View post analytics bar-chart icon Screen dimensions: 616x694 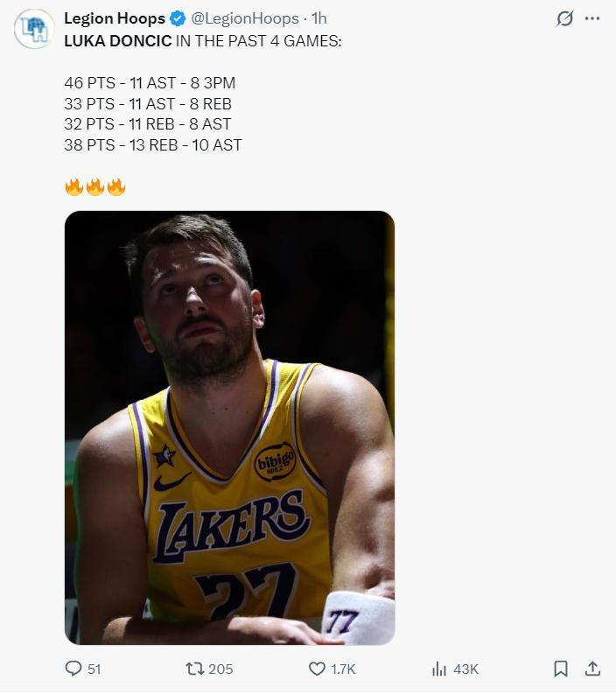click(x=439, y=669)
